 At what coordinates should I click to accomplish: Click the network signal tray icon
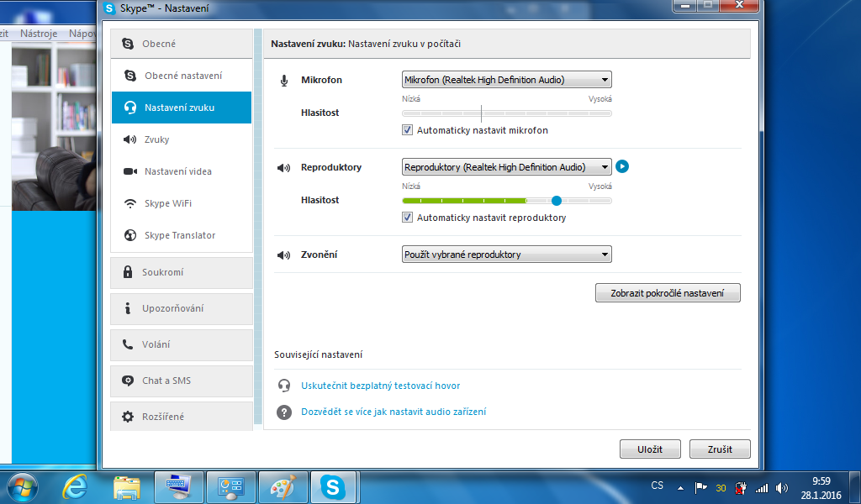(x=762, y=487)
